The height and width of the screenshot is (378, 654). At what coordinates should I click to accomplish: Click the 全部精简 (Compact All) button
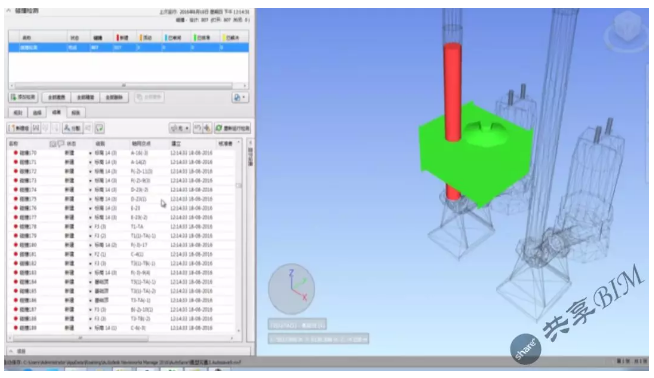85,97
